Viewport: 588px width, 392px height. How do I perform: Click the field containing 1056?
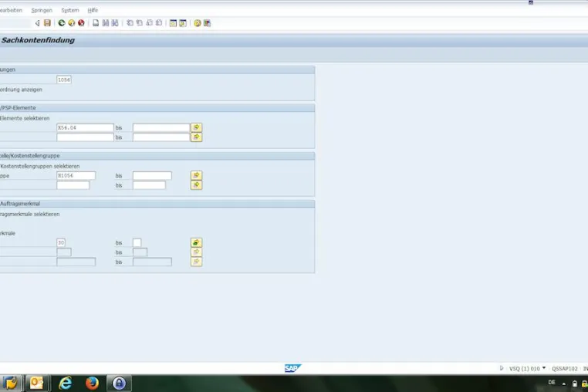64,79
